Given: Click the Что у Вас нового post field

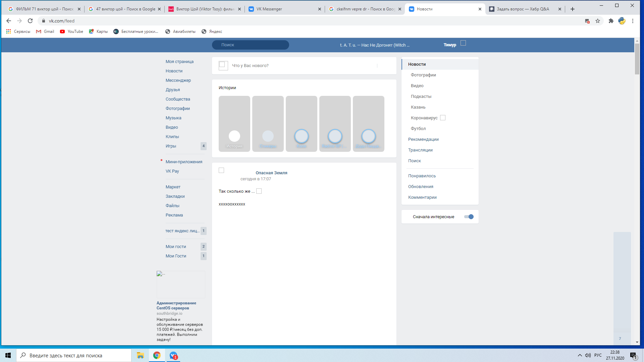Looking at the screenshot, I should 304,66.
